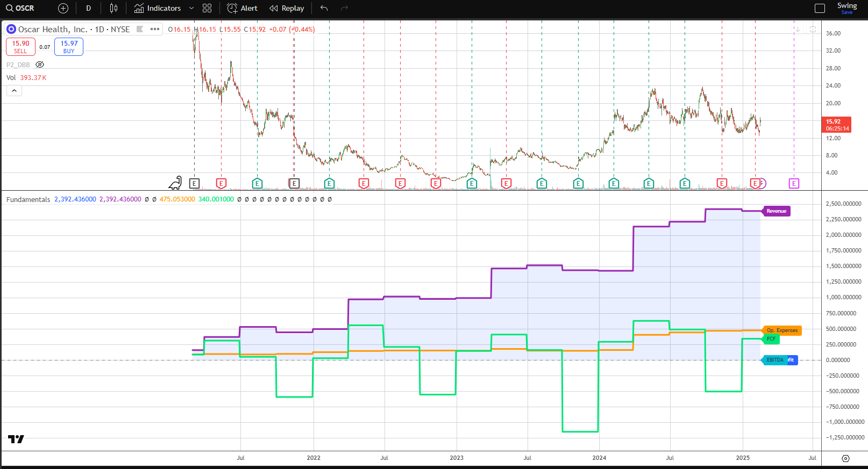Open the black first earnings marker beside the dinosaur
The width and height of the screenshot is (868, 469).
click(x=195, y=184)
